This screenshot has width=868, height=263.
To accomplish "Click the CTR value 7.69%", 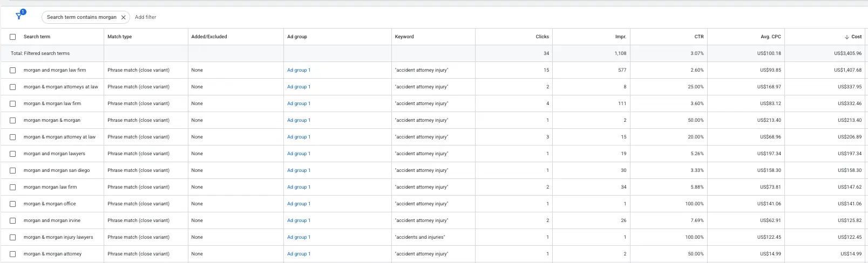I will pos(697,220).
